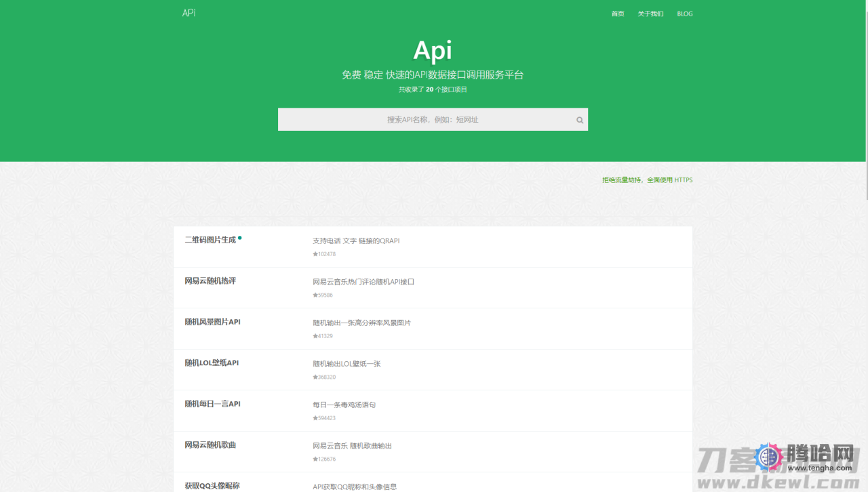Click the APi logo in header

[189, 13]
